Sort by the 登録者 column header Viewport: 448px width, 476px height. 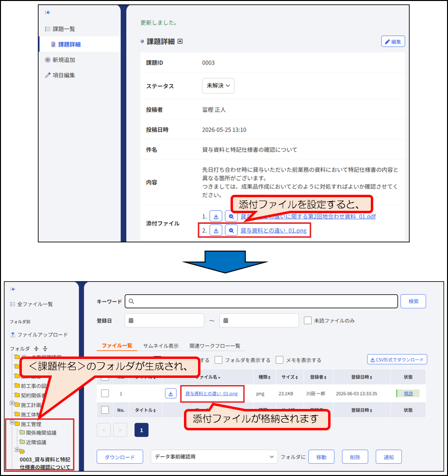click(318, 377)
